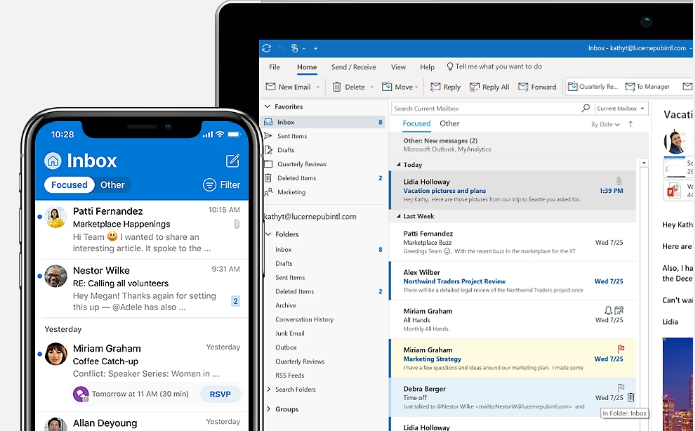Click the message list scroll up arrow
The height and width of the screenshot is (431, 695).
tap(643, 163)
